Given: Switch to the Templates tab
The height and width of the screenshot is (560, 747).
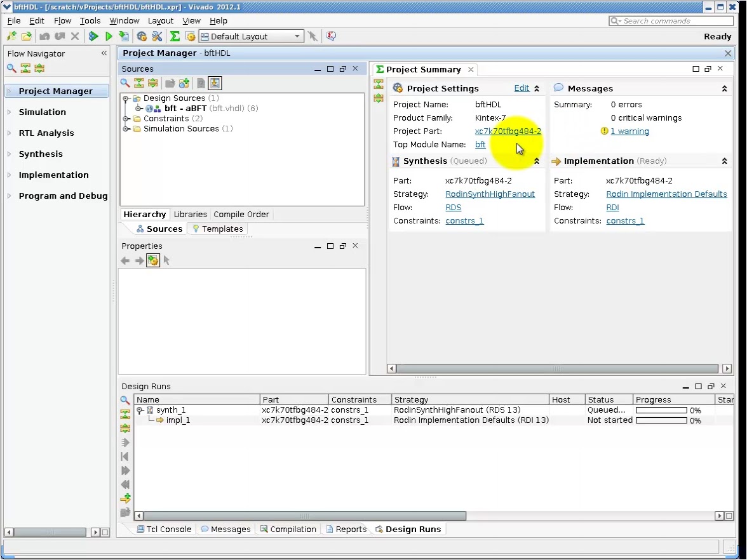Looking at the screenshot, I should 217,229.
